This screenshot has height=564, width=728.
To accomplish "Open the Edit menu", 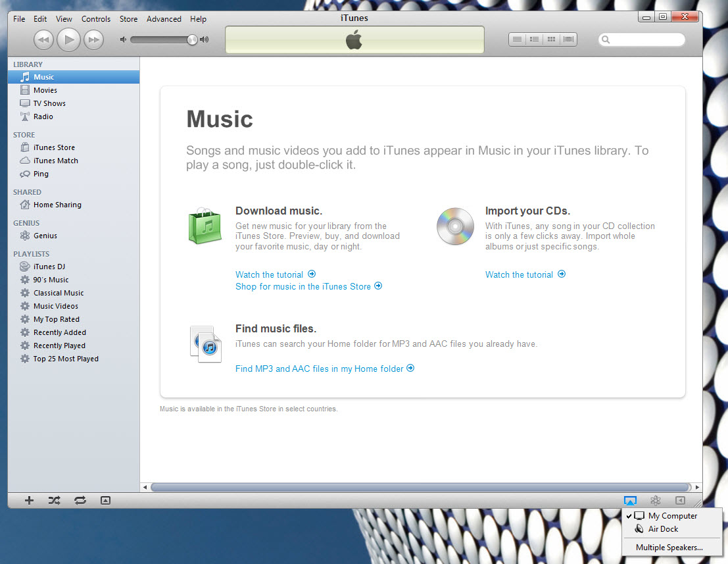I will point(40,19).
